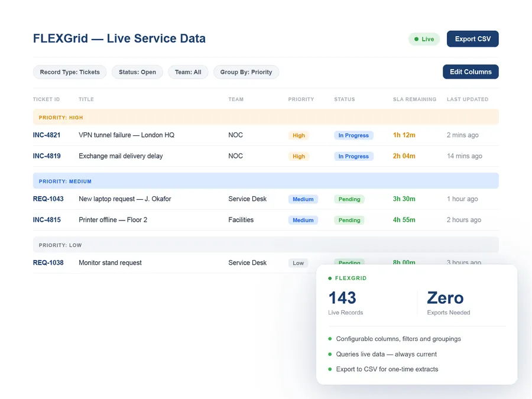Select the 'Exchange mail delivery delay' title
Image resolution: width=532 pixels, height=399 pixels.
click(121, 156)
